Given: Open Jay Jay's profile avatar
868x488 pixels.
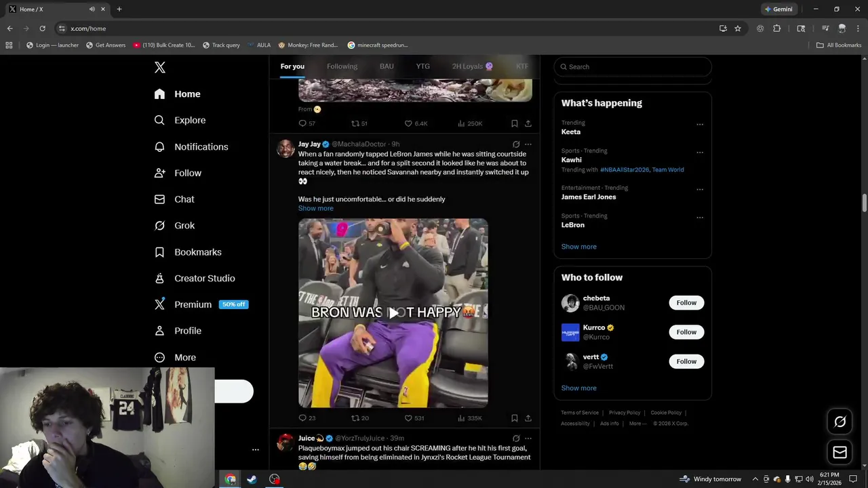Looking at the screenshot, I should point(285,148).
